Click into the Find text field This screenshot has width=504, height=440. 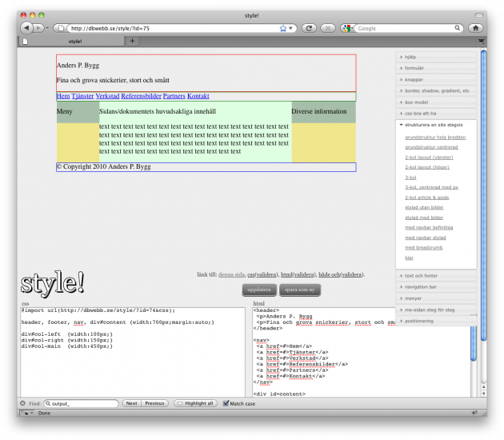(82, 403)
